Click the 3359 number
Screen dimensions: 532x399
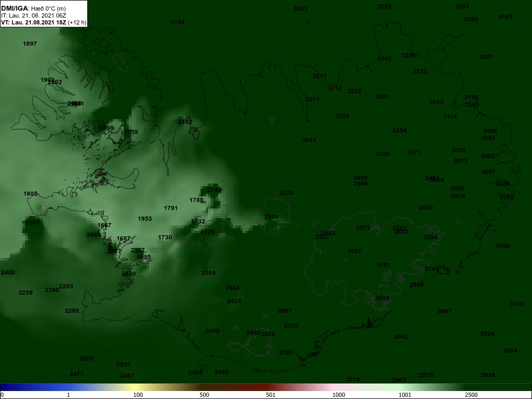click(383, 154)
